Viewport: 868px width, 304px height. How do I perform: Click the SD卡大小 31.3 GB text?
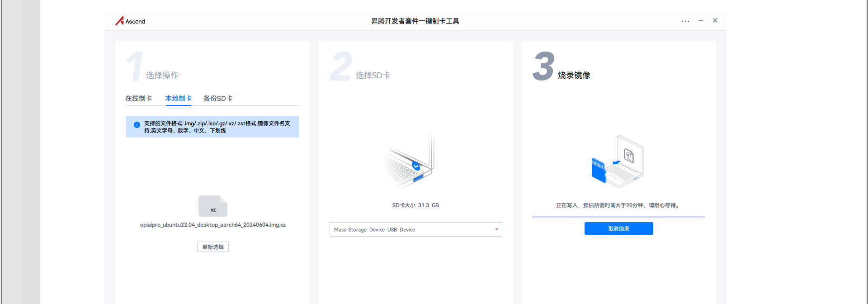415,205
